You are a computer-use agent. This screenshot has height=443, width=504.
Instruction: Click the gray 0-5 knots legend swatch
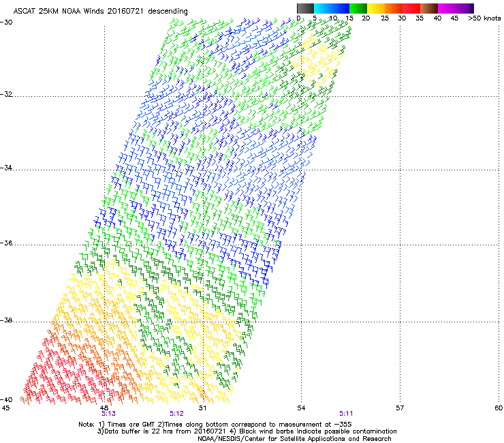coord(305,8)
